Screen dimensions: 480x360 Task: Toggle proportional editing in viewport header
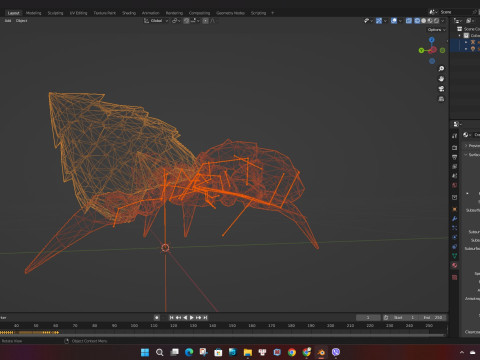[x=206, y=21]
